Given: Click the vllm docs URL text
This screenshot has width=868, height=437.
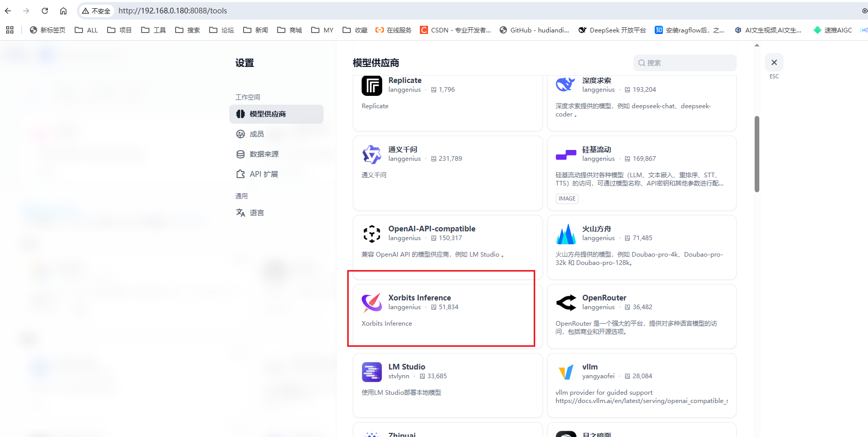Looking at the screenshot, I should click(x=642, y=401).
